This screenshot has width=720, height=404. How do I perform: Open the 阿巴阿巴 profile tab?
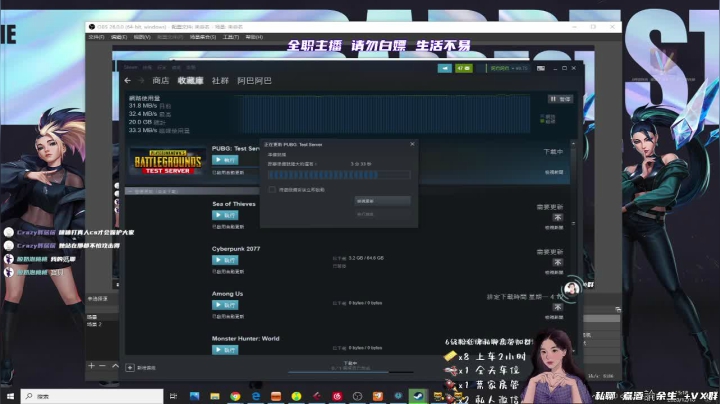254,80
